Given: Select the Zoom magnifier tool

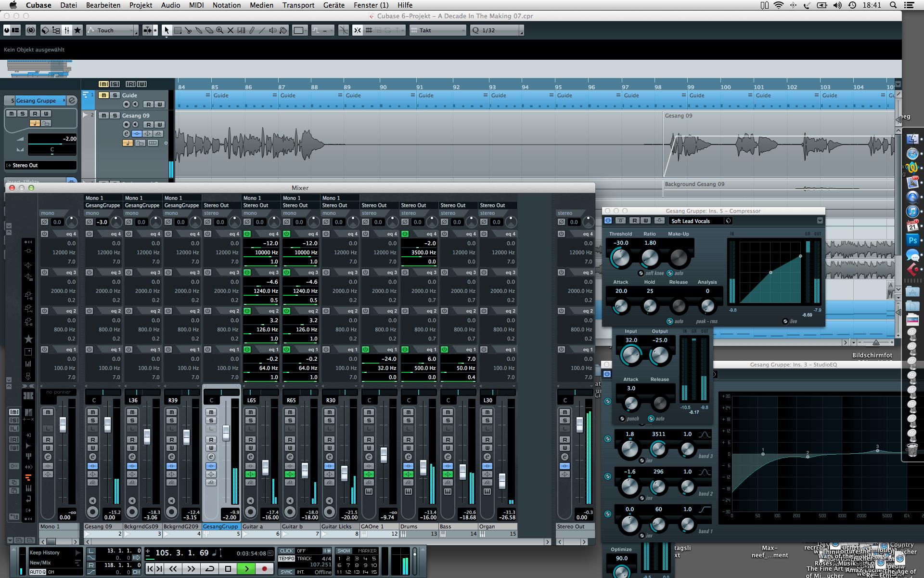Looking at the screenshot, I should pyautogui.click(x=220, y=30).
